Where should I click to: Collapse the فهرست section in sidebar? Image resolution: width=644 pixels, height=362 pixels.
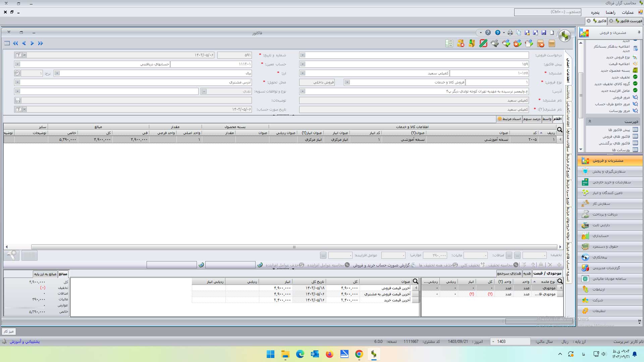click(x=590, y=121)
